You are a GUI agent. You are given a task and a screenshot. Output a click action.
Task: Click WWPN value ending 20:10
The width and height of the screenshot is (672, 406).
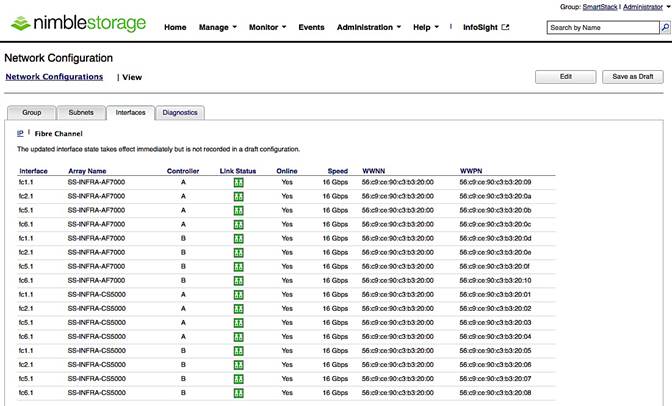(495, 280)
